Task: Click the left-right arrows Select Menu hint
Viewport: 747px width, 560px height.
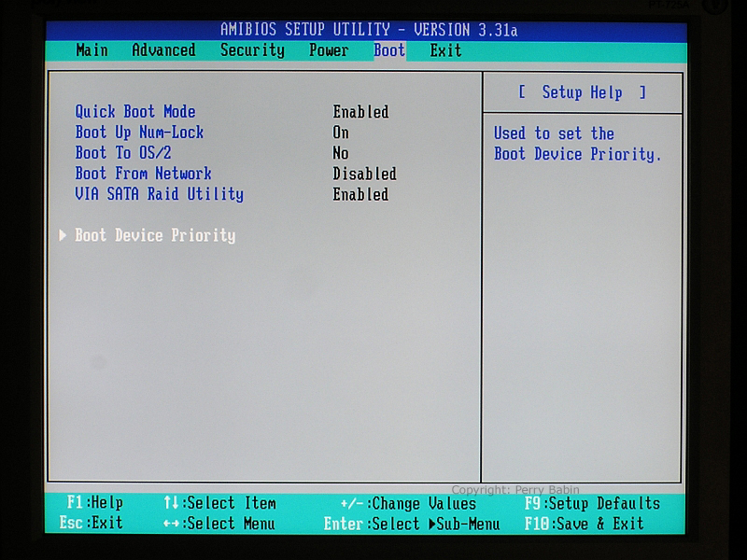Action: coord(219,524)
